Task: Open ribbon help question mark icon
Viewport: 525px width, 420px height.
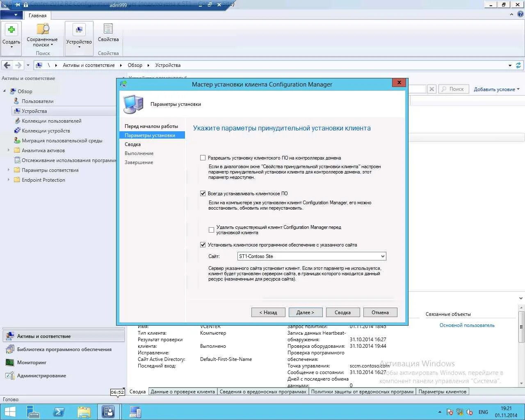Action: [x=520, y=14]
